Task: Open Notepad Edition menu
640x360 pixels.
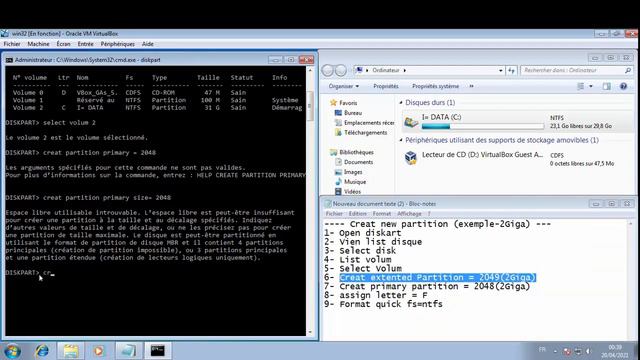Action: [357, 213]
